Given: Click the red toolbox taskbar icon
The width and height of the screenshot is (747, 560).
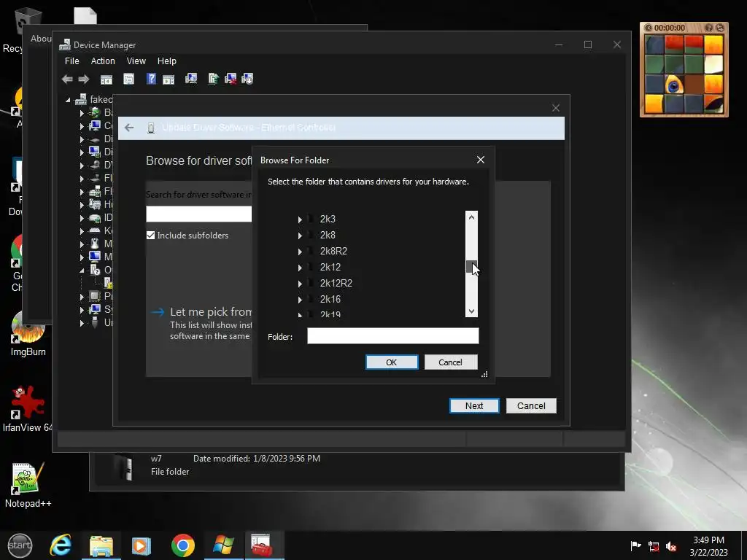Looking at the screenshot, I should point(261,545).
